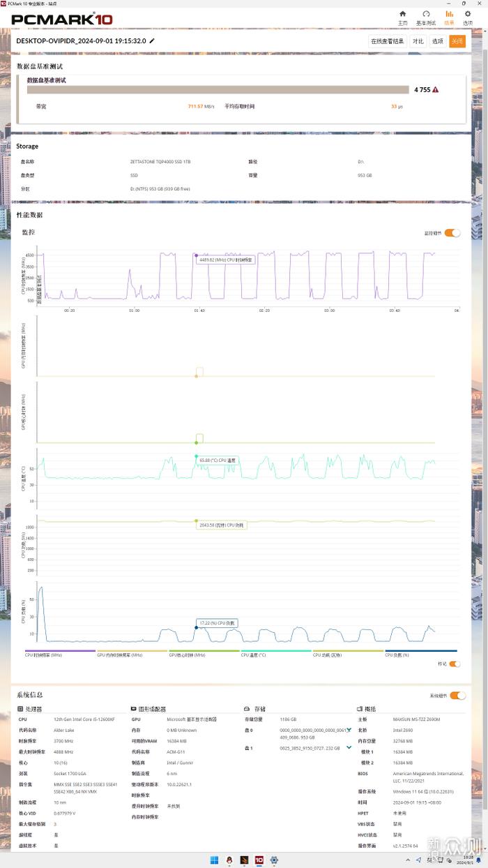Select the teal CPU 温度 legend bar
The width and height of the screenshot is (488, 868).
(x=276, y=651)
